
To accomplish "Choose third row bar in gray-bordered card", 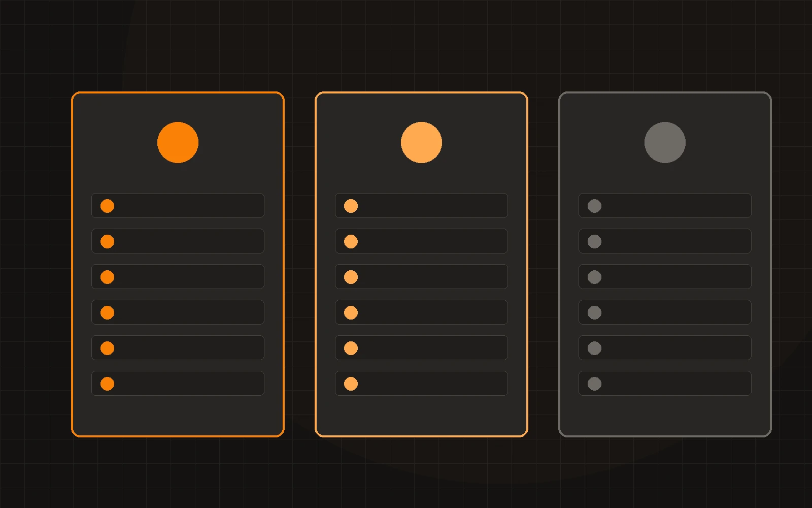I will point(665,276).
